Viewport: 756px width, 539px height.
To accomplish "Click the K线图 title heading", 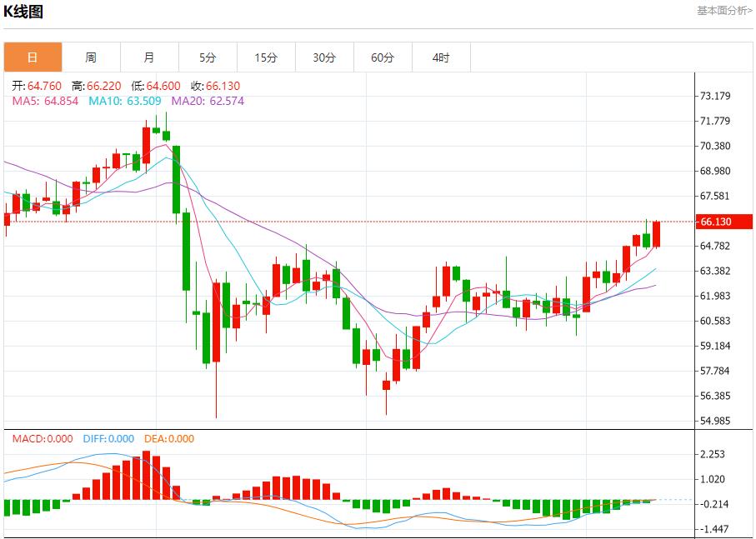I will pyautogui.click(x=23, y=12).
